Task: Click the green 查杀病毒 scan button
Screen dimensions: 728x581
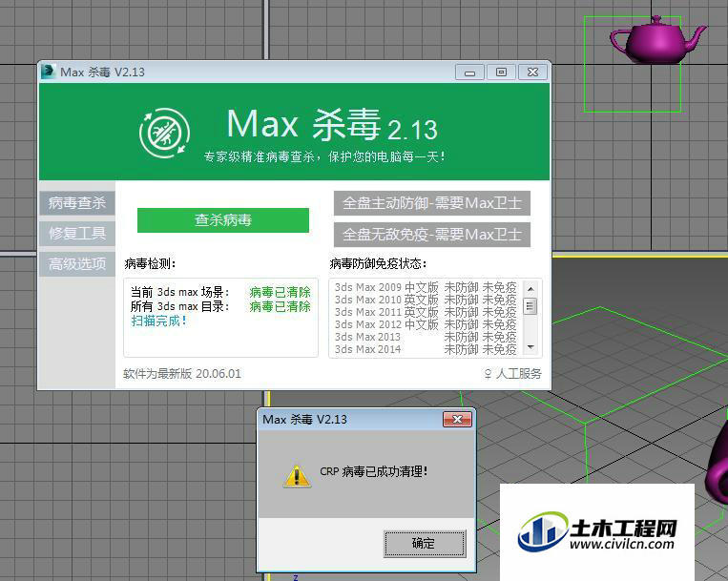Action: 223,220
